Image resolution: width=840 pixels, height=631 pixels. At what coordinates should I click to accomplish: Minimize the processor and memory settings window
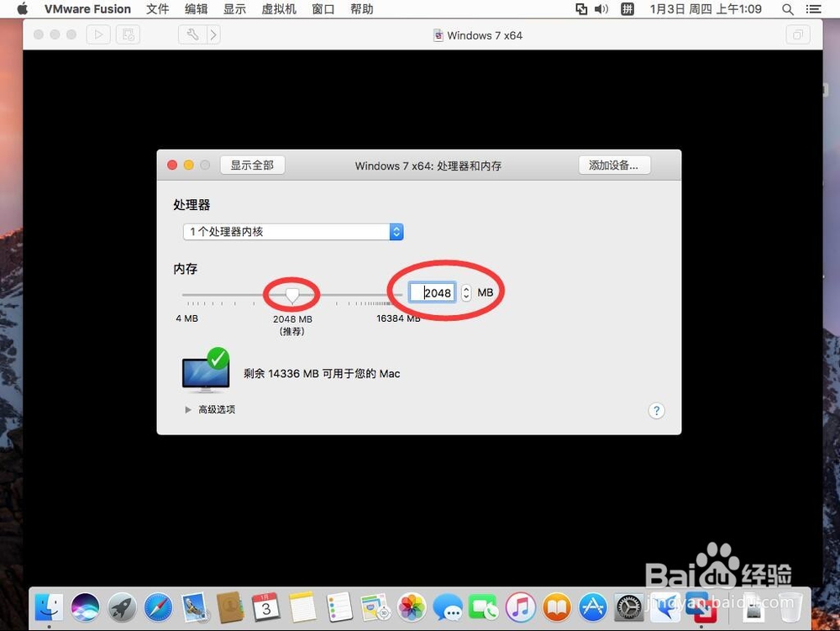[x=188, y=165]
